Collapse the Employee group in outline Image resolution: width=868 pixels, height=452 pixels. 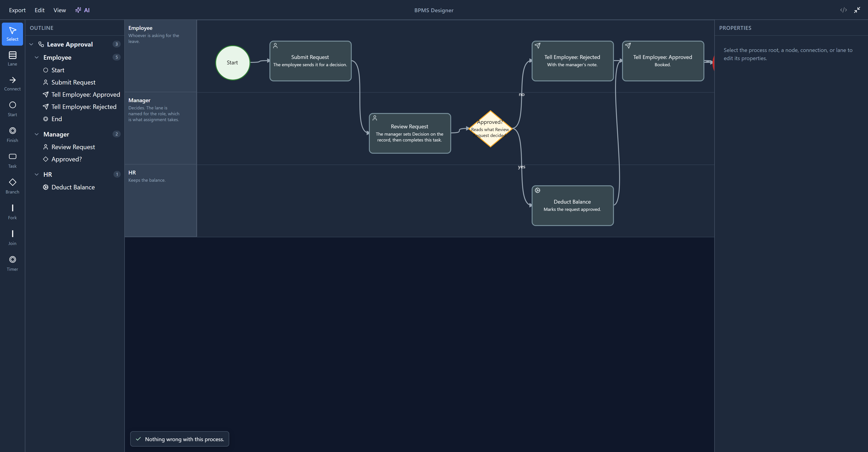point(37,57)
